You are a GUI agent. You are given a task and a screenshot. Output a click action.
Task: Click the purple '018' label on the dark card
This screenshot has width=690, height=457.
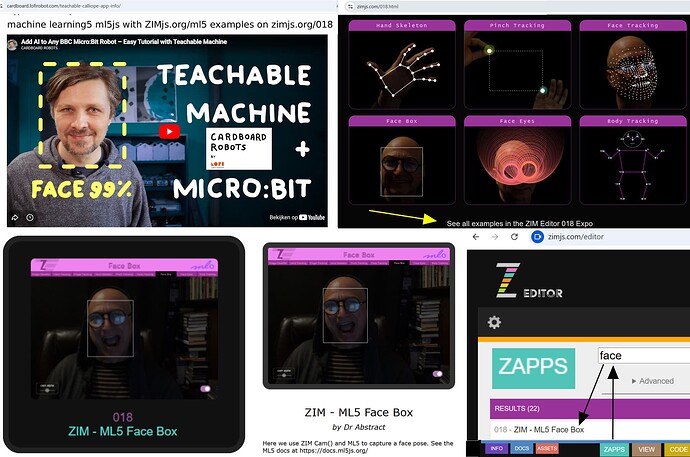(x=123, y=417)
